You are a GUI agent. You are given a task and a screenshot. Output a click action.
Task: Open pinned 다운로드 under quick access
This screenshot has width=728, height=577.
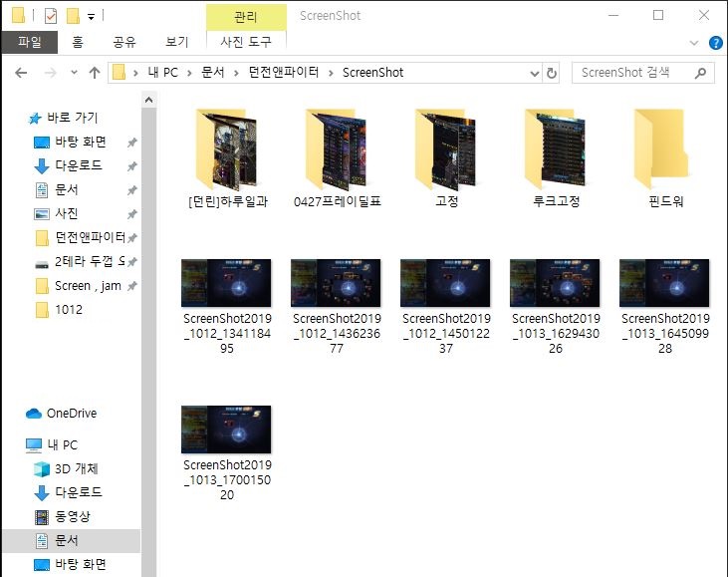[x=69, y=165]
